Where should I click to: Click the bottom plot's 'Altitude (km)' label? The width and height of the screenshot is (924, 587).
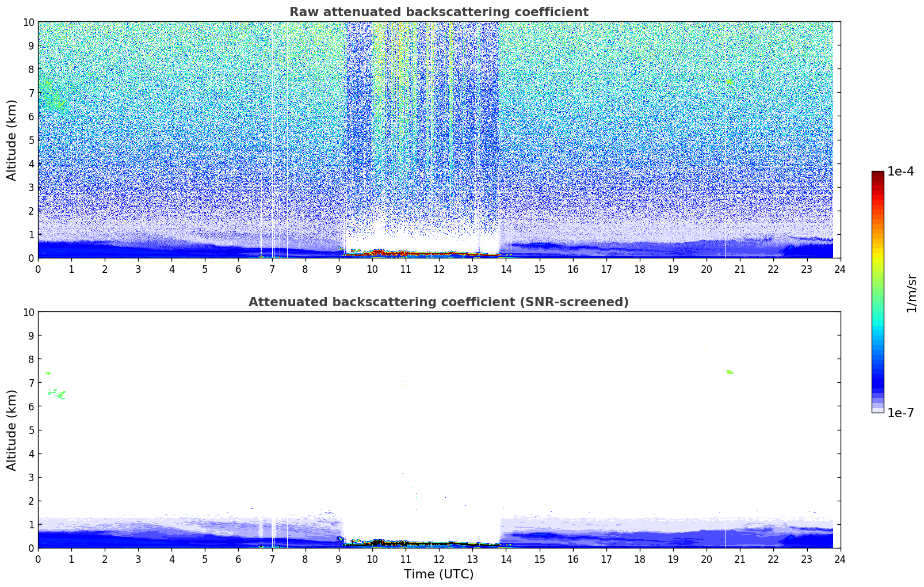click(x=12, y=430)
